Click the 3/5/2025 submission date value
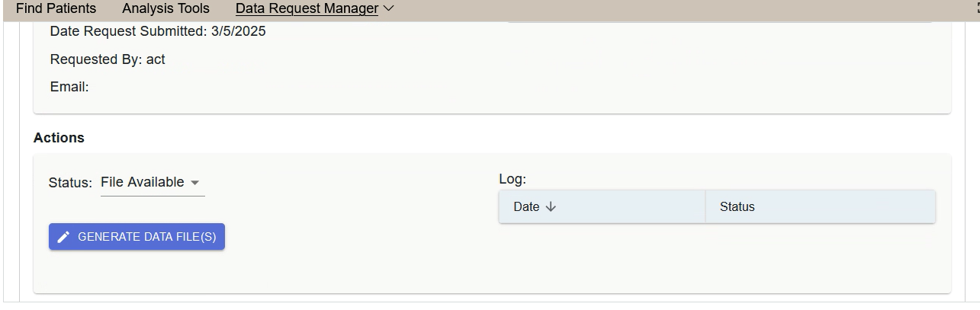This screenshot has width=980, height=310. tap(239, 31)
